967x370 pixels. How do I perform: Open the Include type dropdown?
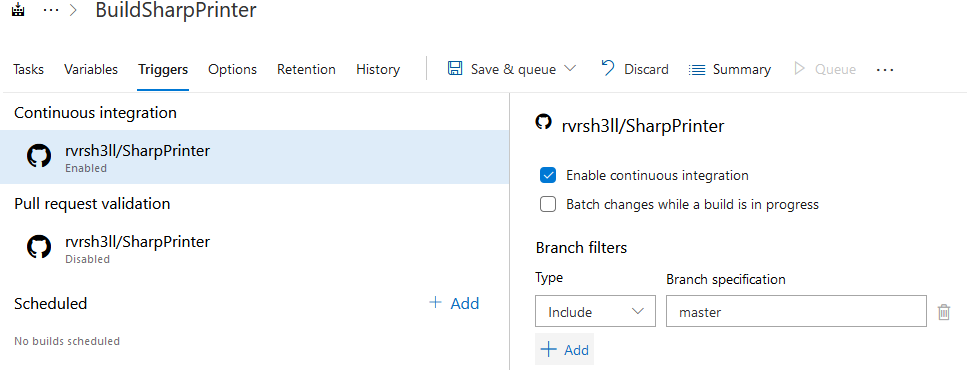pyautogui.click(x=595, y=311)
